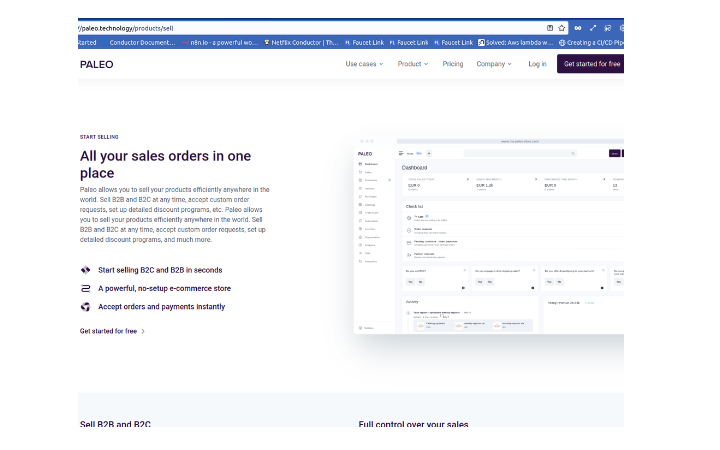The height and width of the screenshot is (450, 720).
Task: Click the PALEO logo
Action: 96,64
